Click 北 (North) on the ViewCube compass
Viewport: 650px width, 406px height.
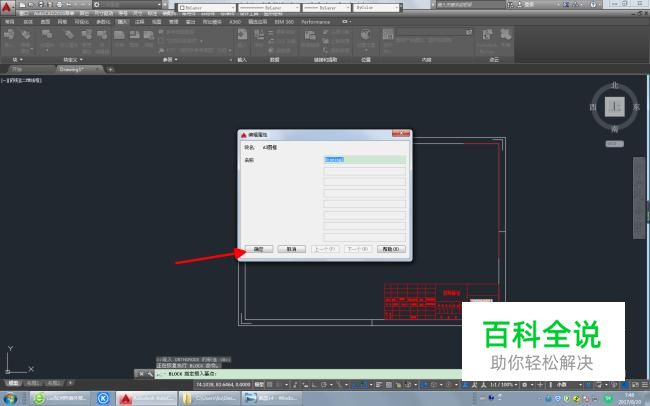click(x=614, y=85)
